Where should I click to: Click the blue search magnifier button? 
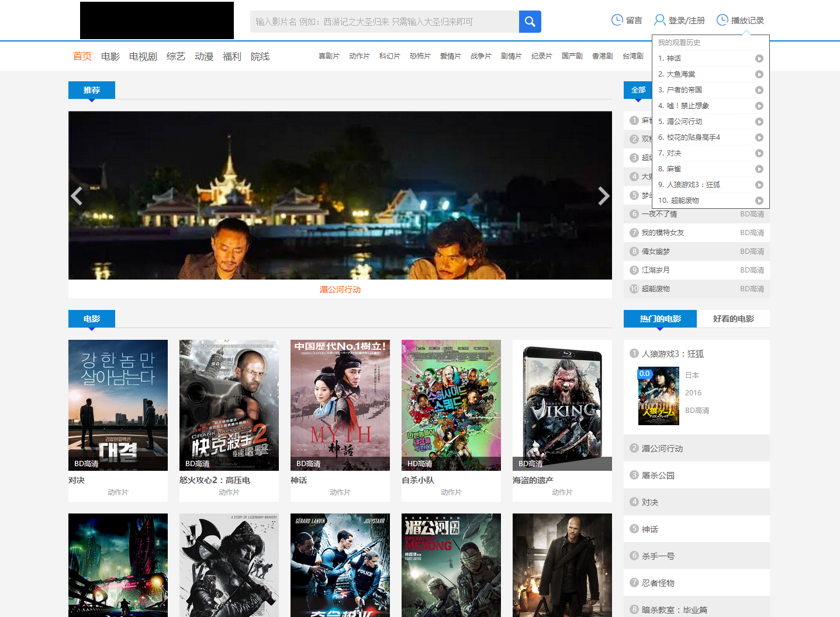[x=530, y=22]
